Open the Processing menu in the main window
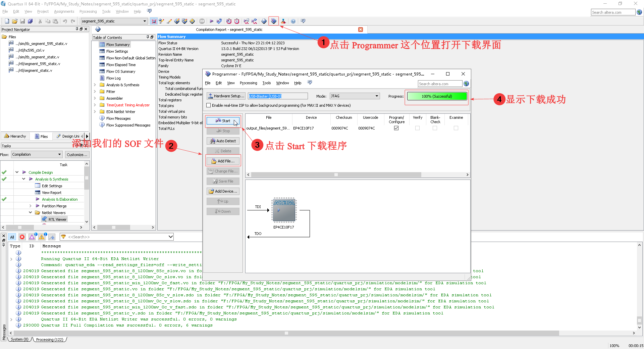 (88, 11)
